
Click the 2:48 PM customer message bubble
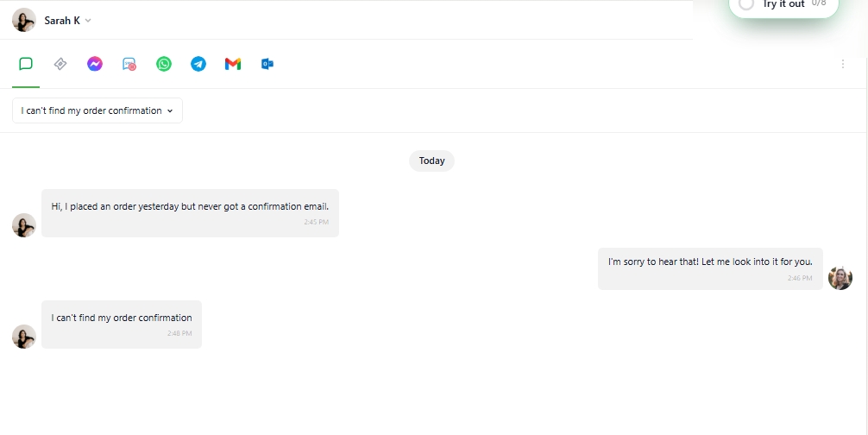122,325
